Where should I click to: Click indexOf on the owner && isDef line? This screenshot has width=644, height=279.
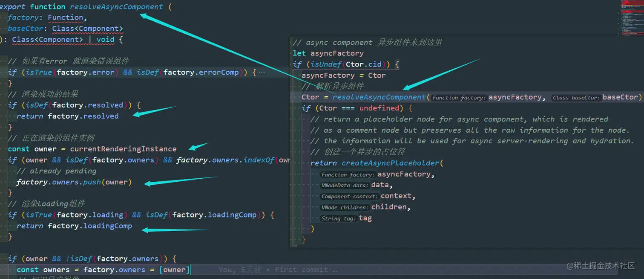[259, 160]
